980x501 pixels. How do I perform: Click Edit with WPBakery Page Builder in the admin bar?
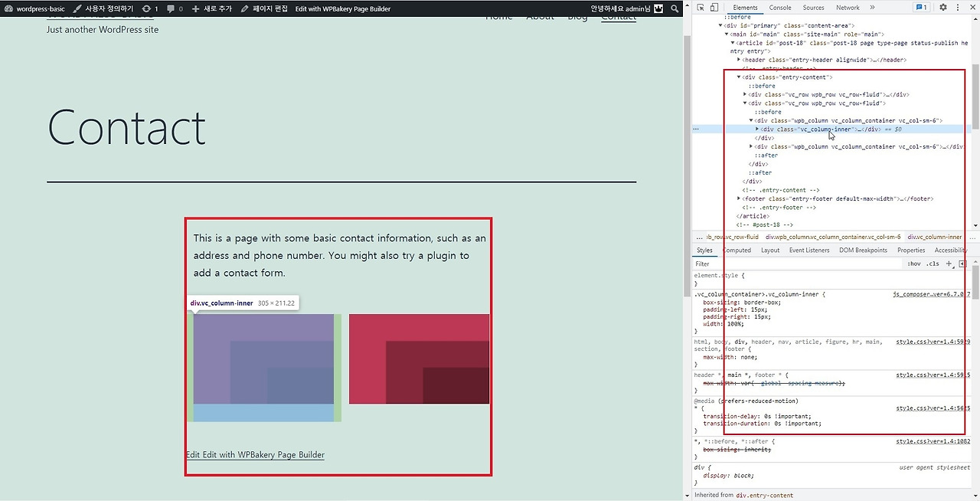(x=343, y=8)
